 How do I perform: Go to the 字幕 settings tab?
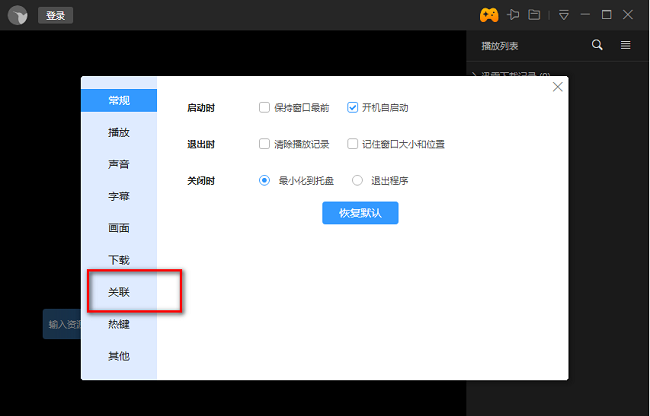[x=119, y=196]
